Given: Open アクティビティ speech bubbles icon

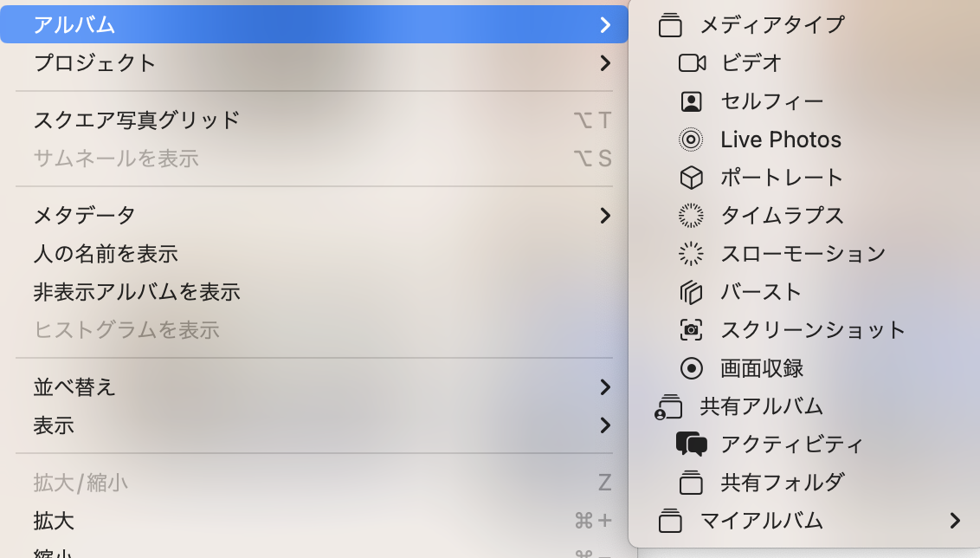Looking at the screenshot, I should click(x=691, y=444).
